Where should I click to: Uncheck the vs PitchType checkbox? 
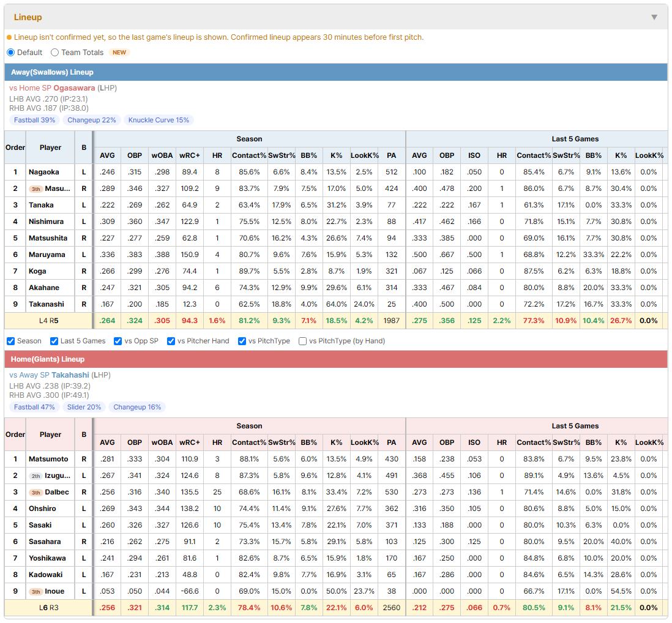pos(242,341)
